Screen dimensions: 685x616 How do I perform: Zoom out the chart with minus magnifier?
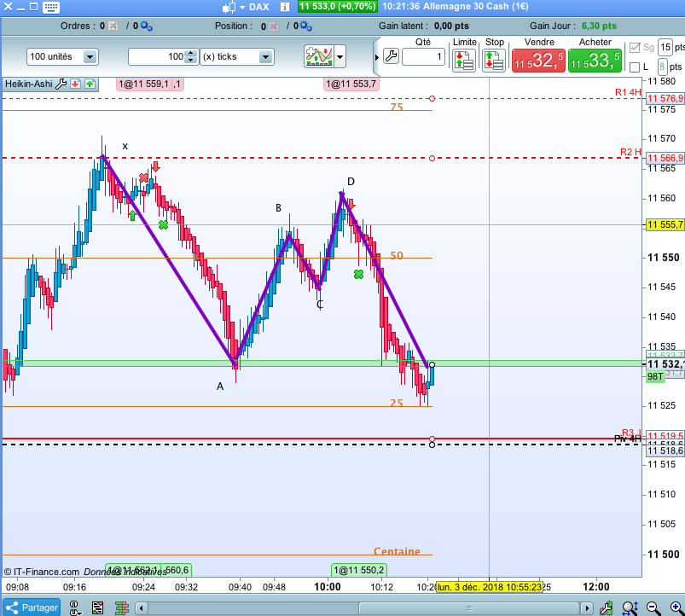(653, 607)
